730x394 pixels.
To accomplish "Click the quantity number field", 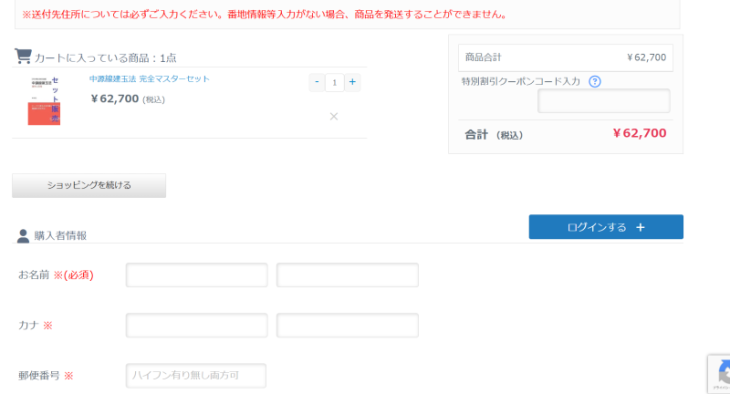I will [334, 82].
